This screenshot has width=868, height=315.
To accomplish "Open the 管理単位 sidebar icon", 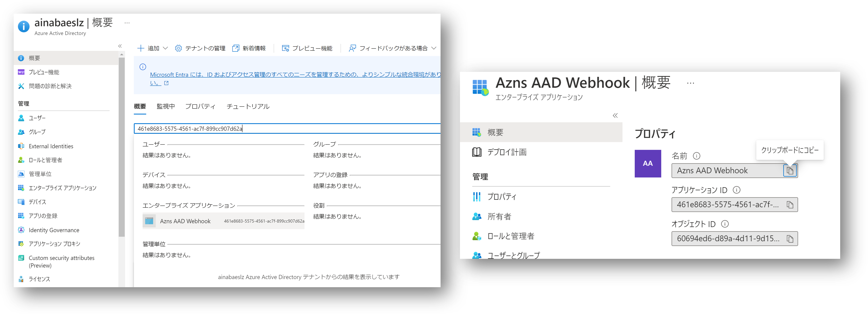I will coord(21,174).
